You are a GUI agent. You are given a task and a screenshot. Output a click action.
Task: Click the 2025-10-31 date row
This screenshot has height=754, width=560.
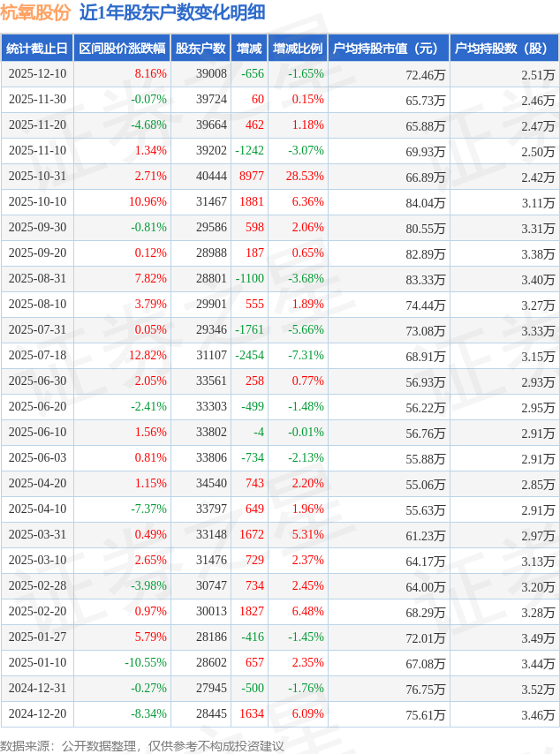coord(37,177)
